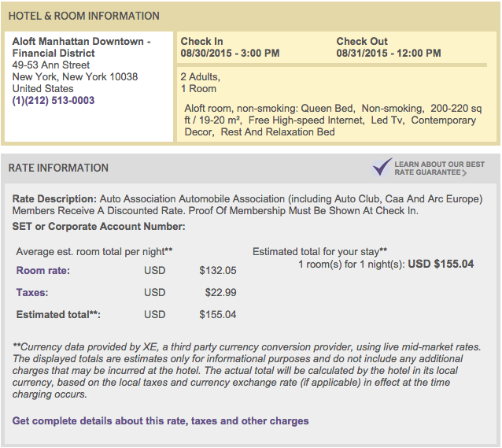Click USD currency in Room rate row
Screen dimensions: 502x448
(x=155, y=271)
